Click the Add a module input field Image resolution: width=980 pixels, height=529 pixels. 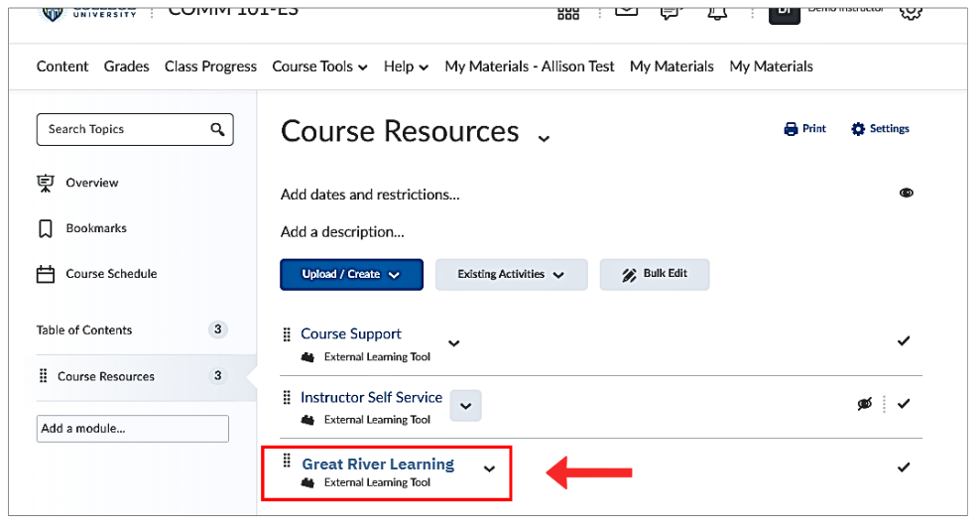coord(133,429)
